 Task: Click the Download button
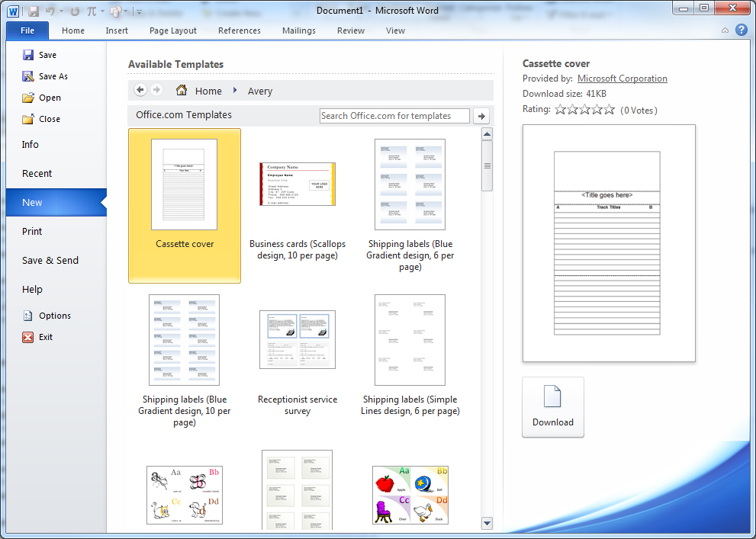[553, 407]
